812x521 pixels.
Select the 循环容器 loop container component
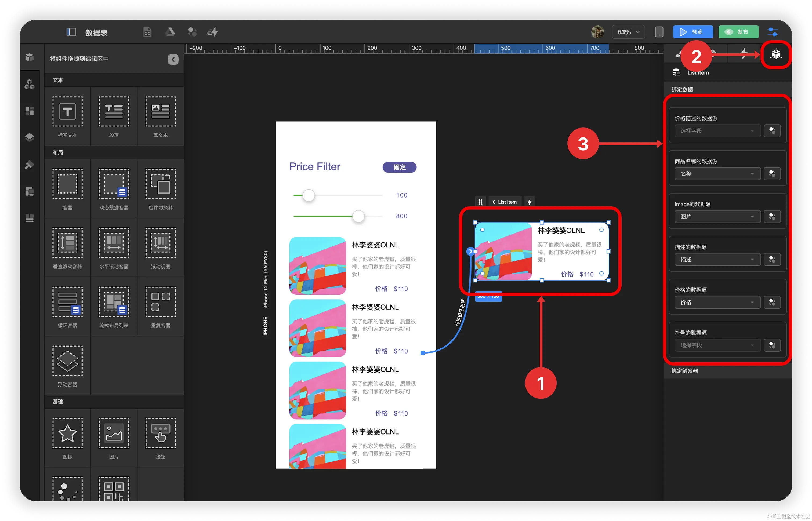pos(67,302)
